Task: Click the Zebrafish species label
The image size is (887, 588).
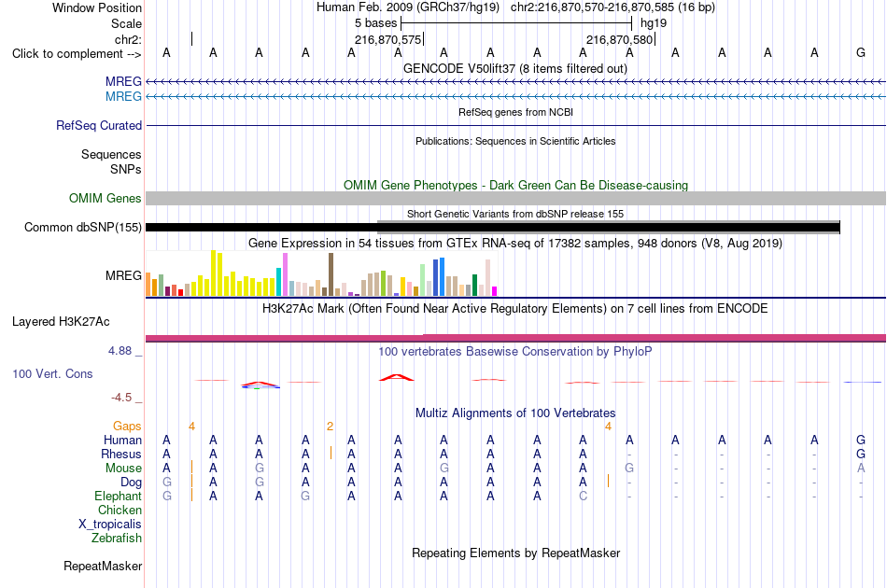Action: (117, 539)
